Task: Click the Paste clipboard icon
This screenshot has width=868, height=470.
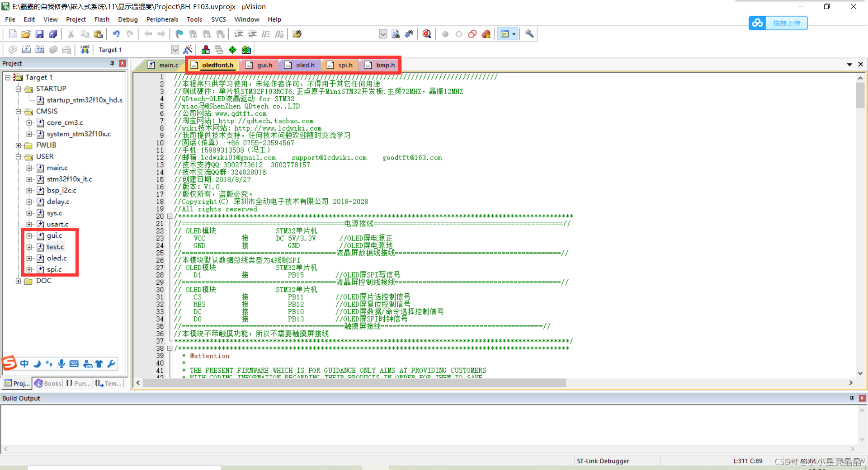Action: tap(98, 34)
